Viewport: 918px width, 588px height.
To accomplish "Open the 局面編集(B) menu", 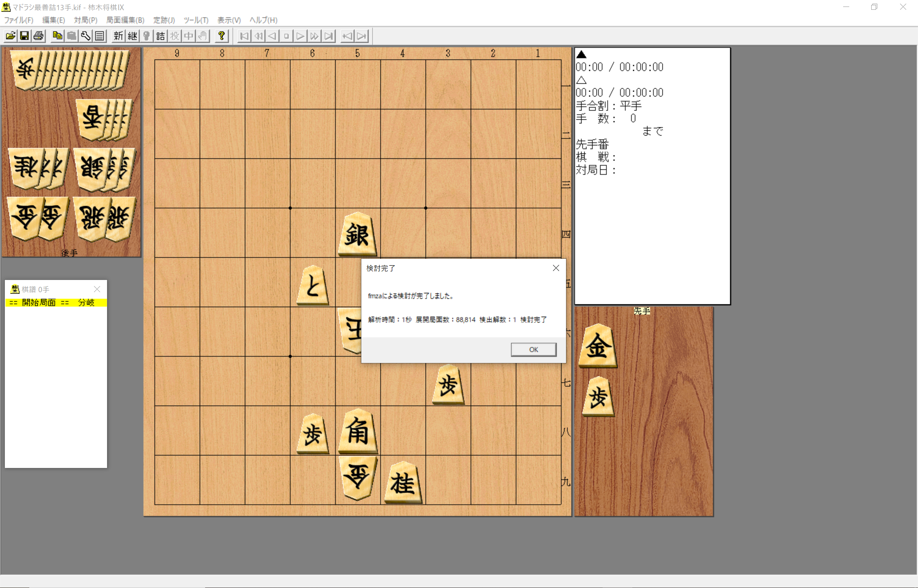I will (x=125, y=20).
